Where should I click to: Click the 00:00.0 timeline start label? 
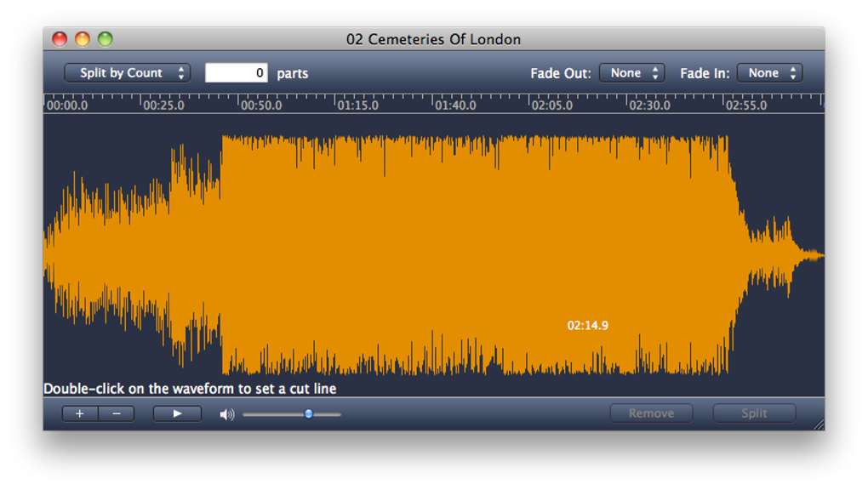[67, 105]
